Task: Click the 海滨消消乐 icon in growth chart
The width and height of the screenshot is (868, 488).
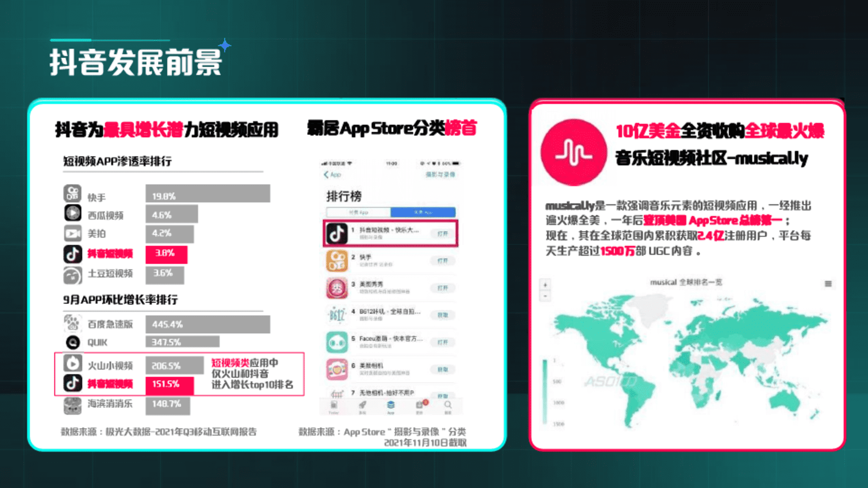Action: (73, 405)
